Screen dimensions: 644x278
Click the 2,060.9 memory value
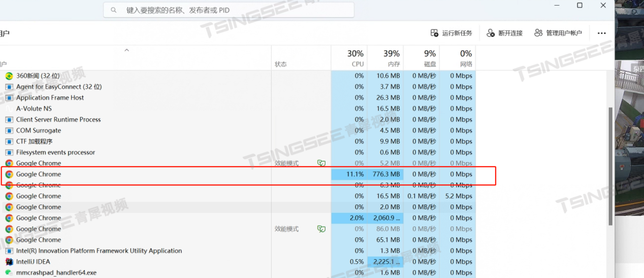(387, 218)
